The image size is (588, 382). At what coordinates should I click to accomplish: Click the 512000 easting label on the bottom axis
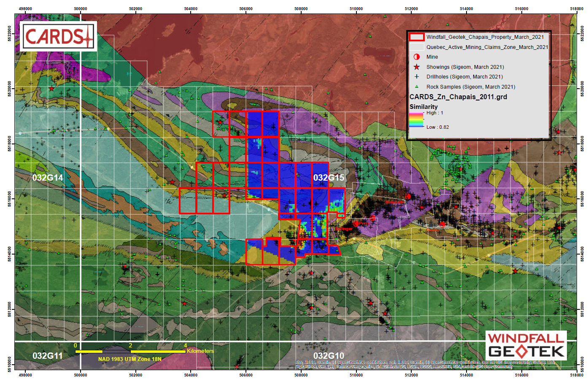[x=411, y=375]
